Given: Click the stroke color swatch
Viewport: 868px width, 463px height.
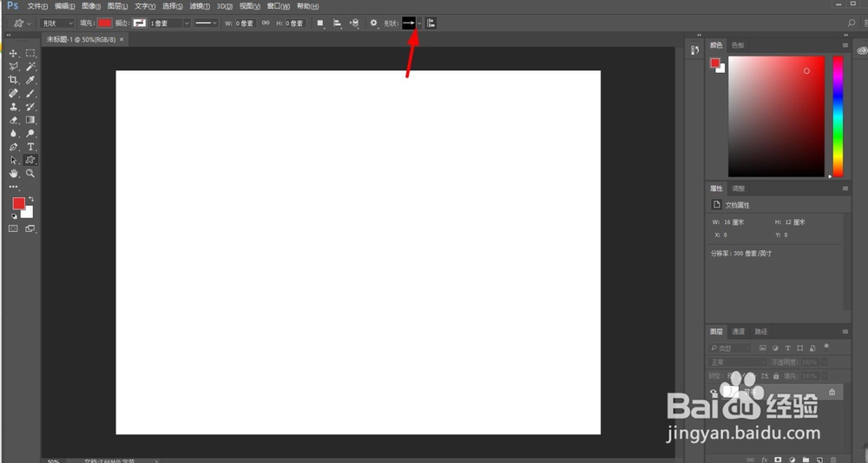Looking at the screenshot, I should click(140, 23).
